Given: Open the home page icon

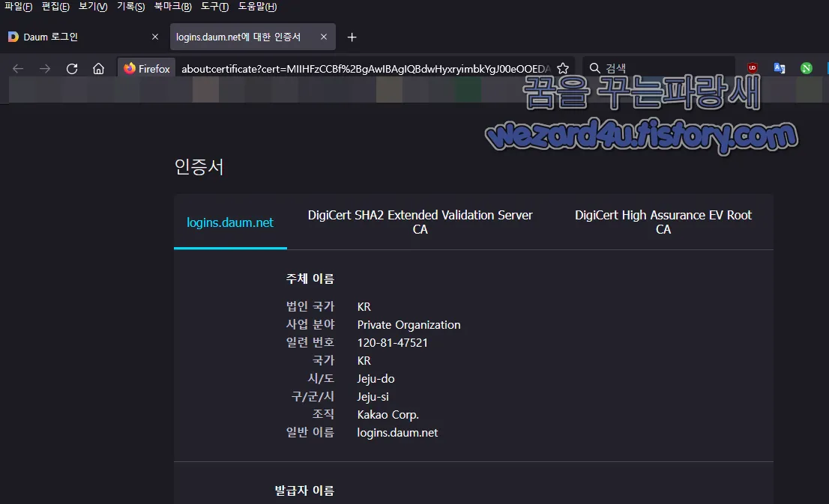Looking at the screenshot, I should tap(98, 69).
